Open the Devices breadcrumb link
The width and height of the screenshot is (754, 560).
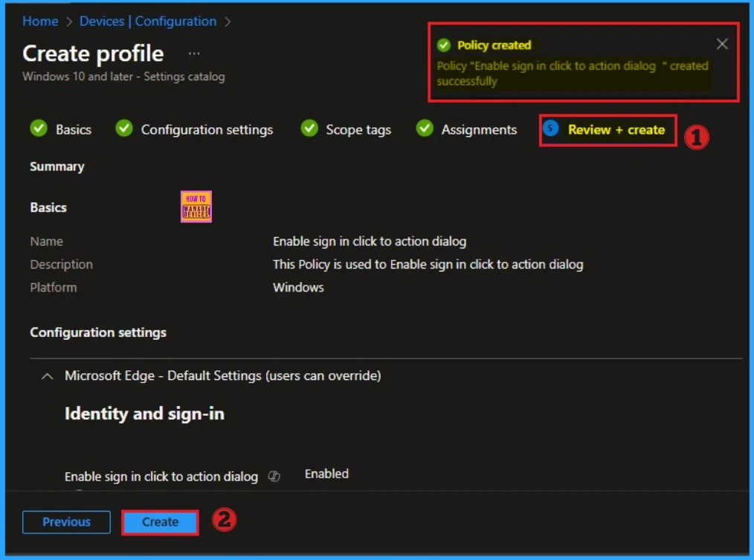[102, 21]
